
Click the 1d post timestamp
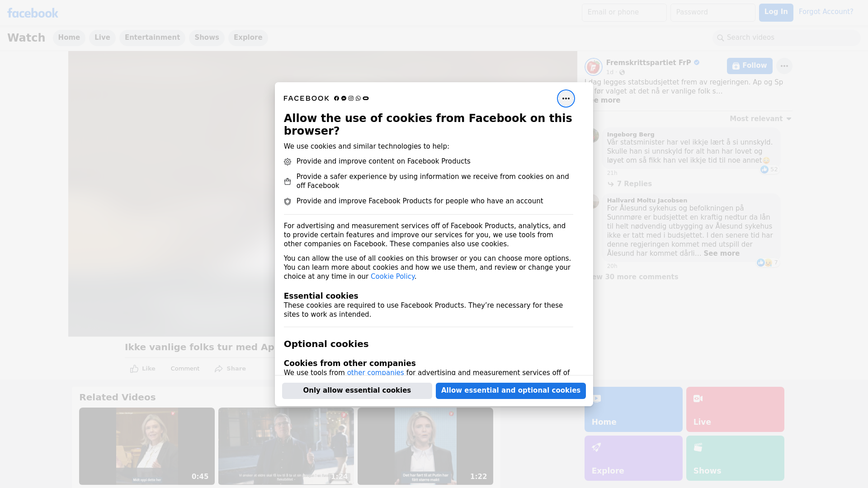coord(610,72)
